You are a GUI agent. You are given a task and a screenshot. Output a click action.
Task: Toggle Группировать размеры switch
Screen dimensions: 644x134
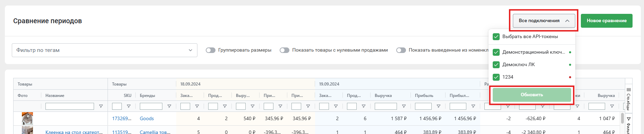[211, 50]
